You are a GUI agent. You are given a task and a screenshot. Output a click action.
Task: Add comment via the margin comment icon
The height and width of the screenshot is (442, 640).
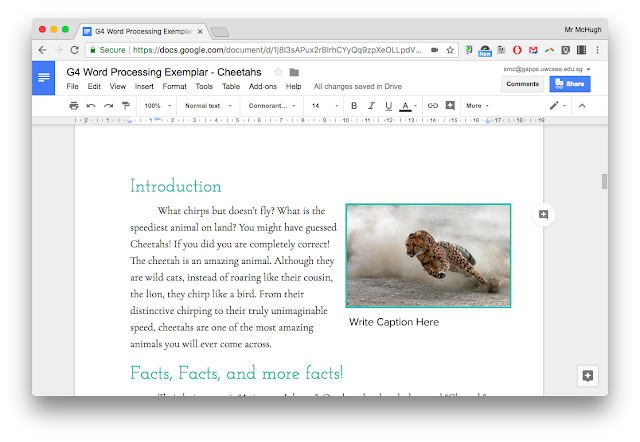coord(543,215)
